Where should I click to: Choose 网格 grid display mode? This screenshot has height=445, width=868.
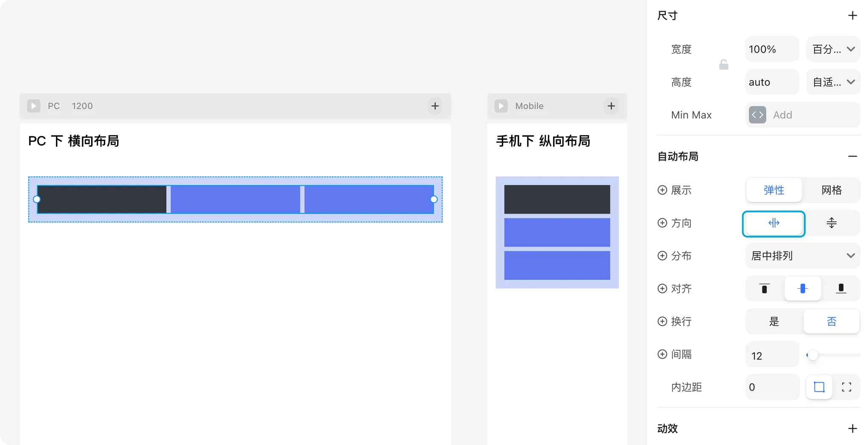832,190
